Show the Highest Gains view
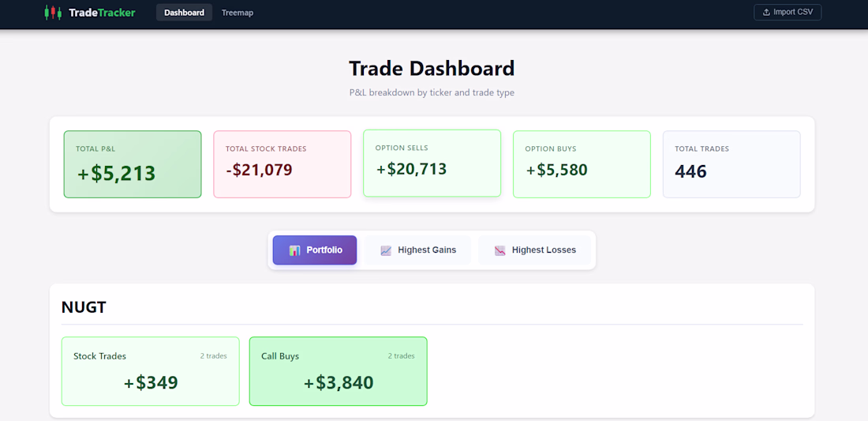The image size is (868, 421). (x=417, y=250)
